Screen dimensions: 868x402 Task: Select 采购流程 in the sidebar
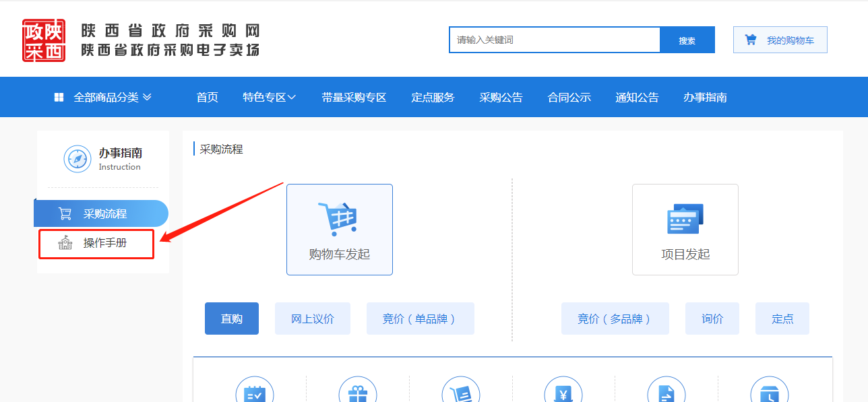(x=101, y=213)
